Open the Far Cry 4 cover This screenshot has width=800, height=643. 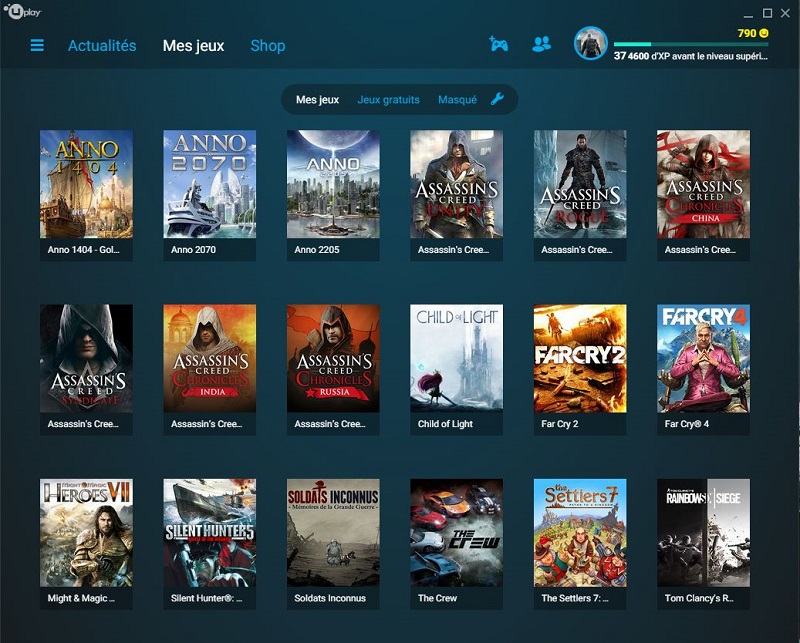pyautogui.click(x=704, y=359)
